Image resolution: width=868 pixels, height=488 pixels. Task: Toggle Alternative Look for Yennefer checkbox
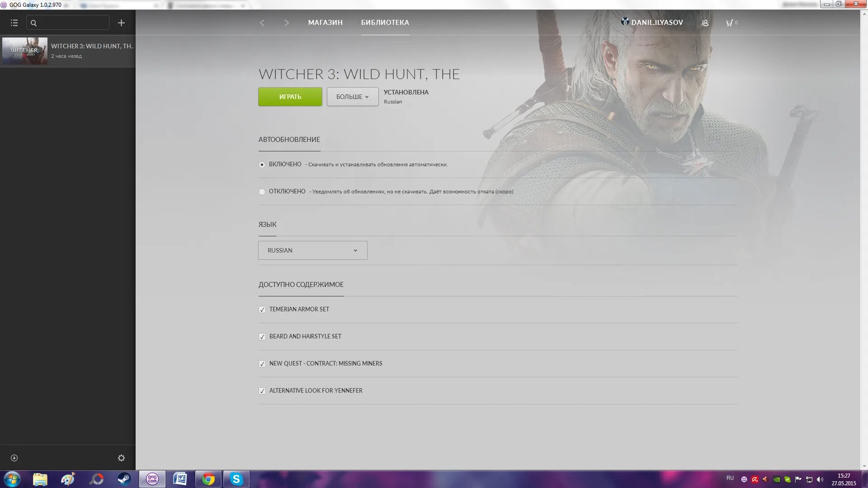click(x=262, y=391)
